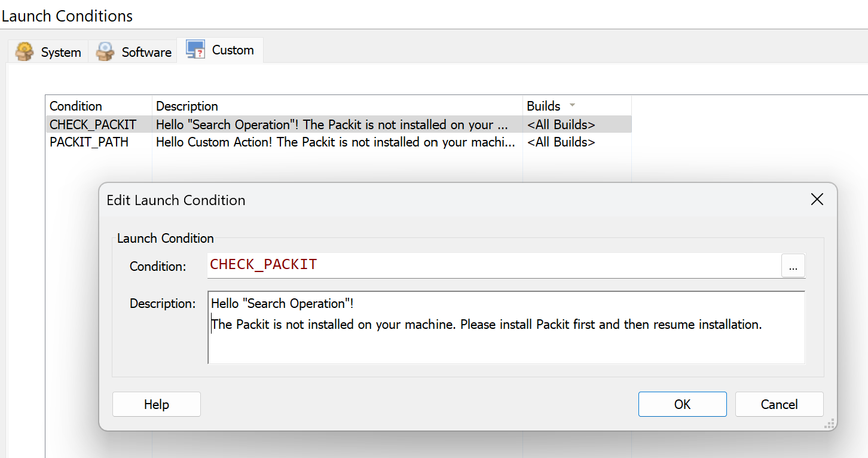Click the dialog resize grip
Image resolution: width=868 pixels, height=458 pixels.
829,423
